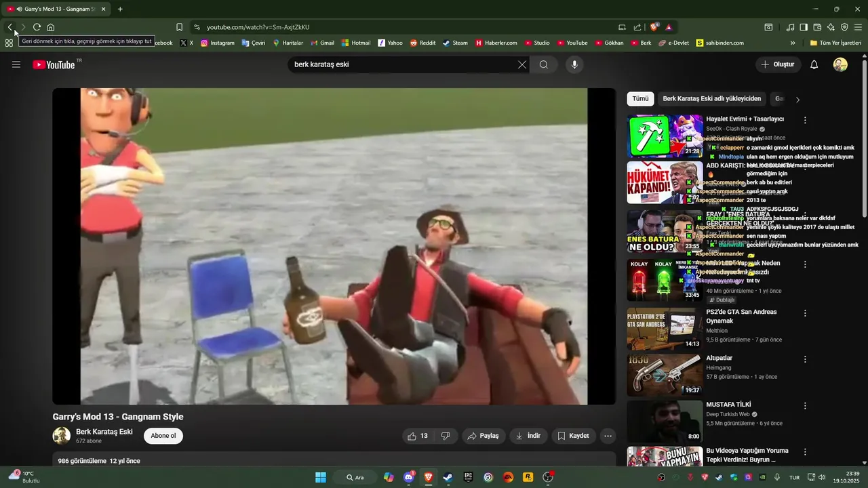
Task: Open options for PS2'de GTA San Andreas video
Action: point(805,313)
